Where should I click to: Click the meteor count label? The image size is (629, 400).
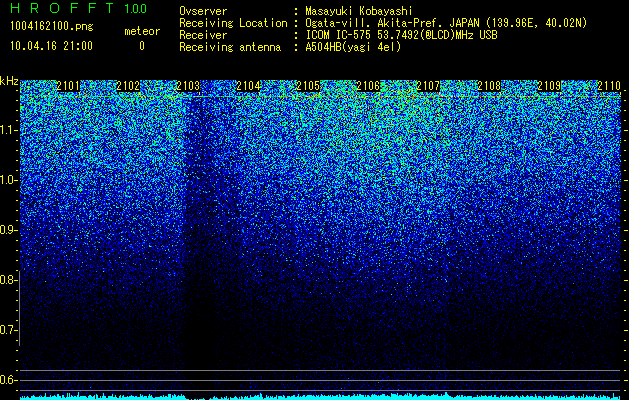pos(142,31)
